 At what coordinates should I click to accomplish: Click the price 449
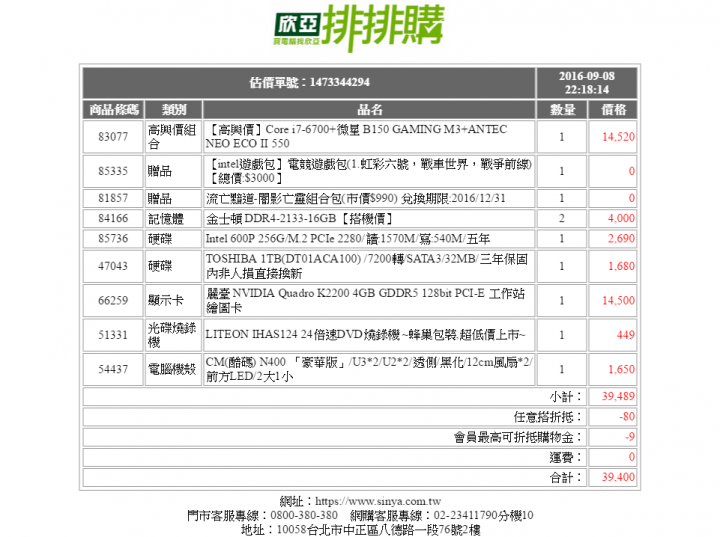(625, 335)
